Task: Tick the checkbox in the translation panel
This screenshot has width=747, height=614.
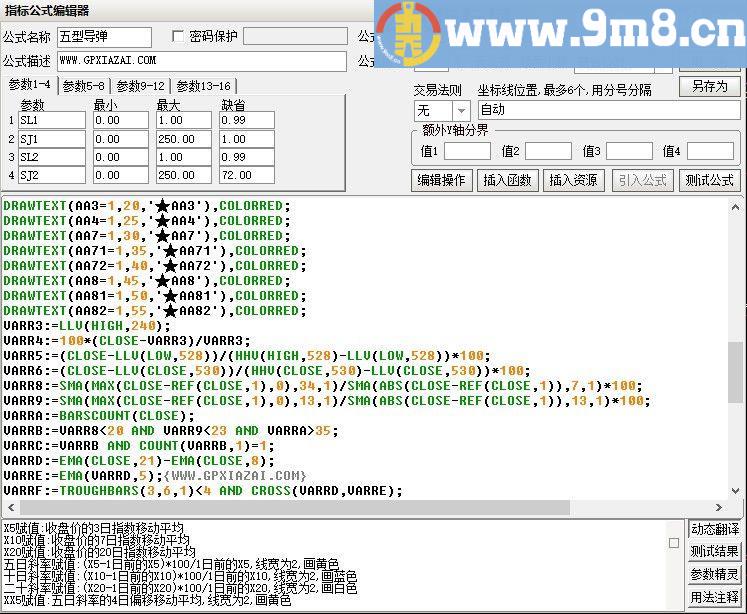Action: click(x=674, y=543)
